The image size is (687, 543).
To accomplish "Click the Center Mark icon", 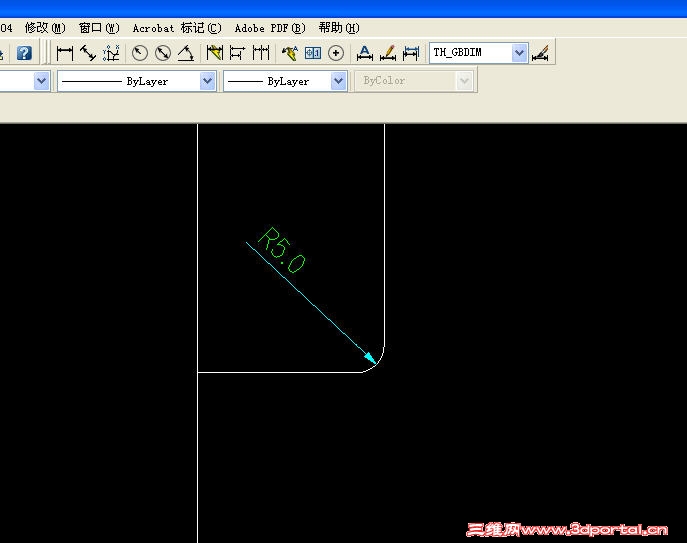I will pos(336,53).
